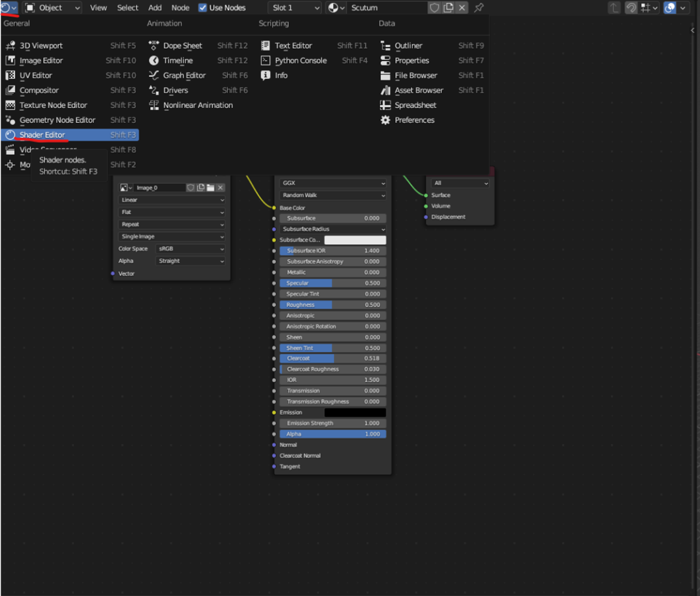
Task: Unlink Scutum material with X icon
Action: 462,7
